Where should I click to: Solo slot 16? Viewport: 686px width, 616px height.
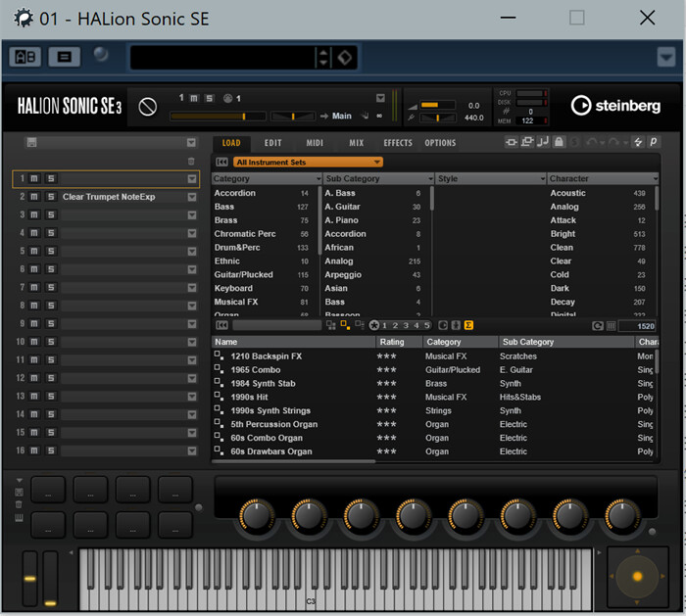click(51, 450)
